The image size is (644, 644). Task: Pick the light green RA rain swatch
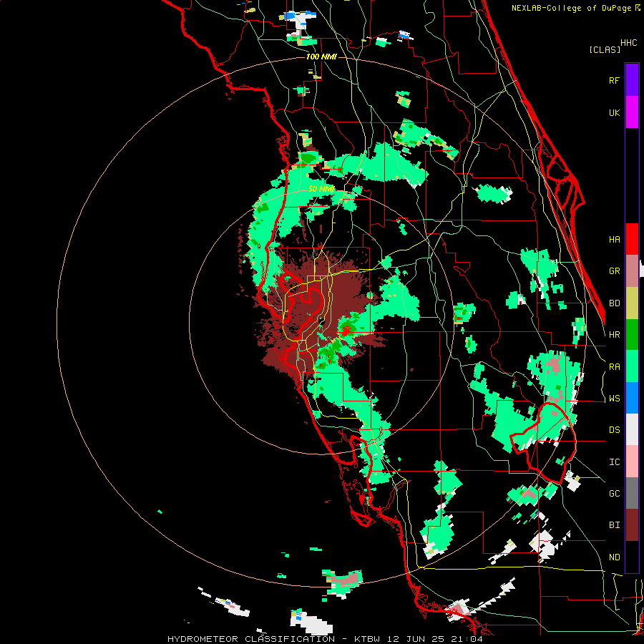pos(632,366)
